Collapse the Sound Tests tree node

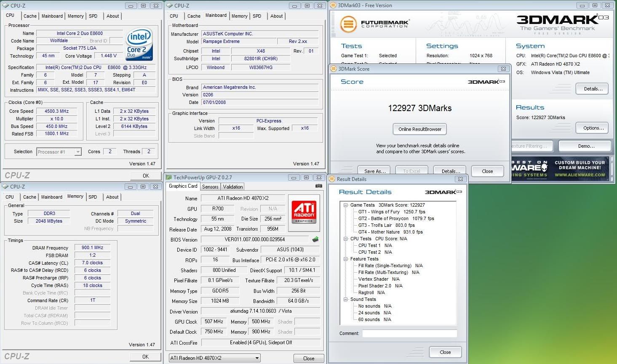pos(345,300)
